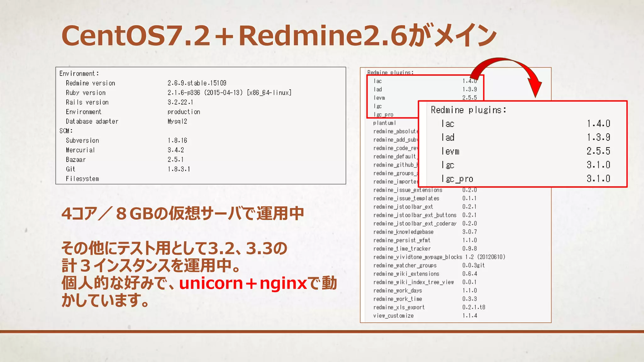
Task: Select 'levm' in the enlarged callout
Action: click(x=450, y=151)
